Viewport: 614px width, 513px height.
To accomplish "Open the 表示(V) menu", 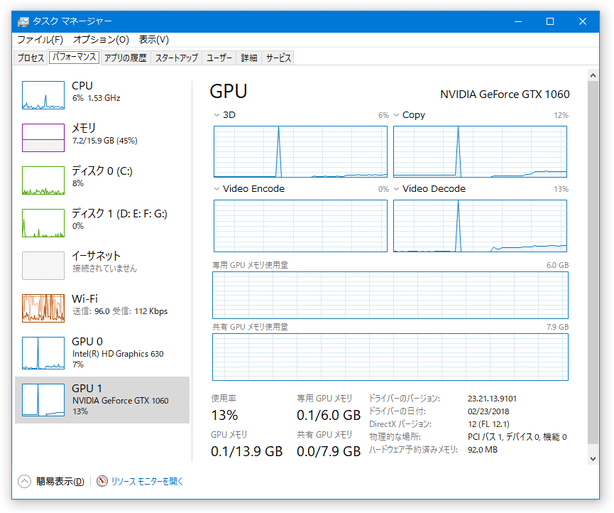I will click(154, 40).
